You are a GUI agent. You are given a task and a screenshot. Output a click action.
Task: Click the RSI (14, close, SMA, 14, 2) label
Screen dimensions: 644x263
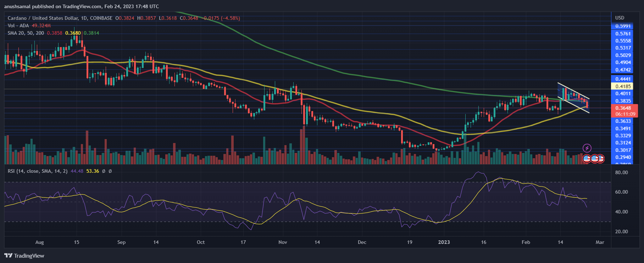(x=38, y=171)
